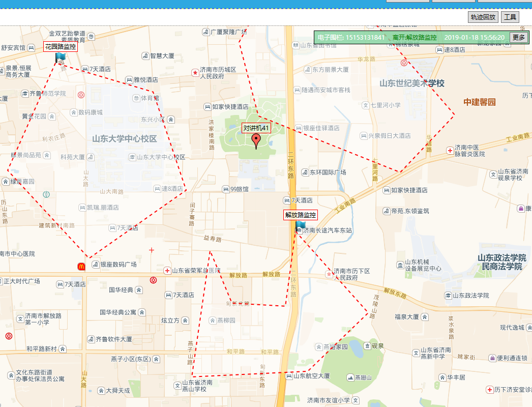This screenshot has width=532, height=407.
Task: Open the 轨迹回放 track playback
Action: (x=483, y=17)
